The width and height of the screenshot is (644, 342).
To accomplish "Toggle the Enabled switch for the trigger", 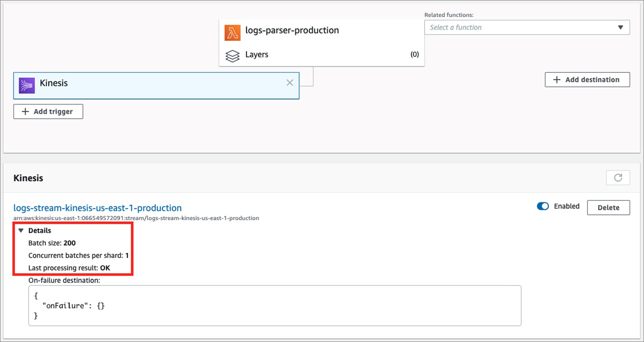I will point(543,206).
